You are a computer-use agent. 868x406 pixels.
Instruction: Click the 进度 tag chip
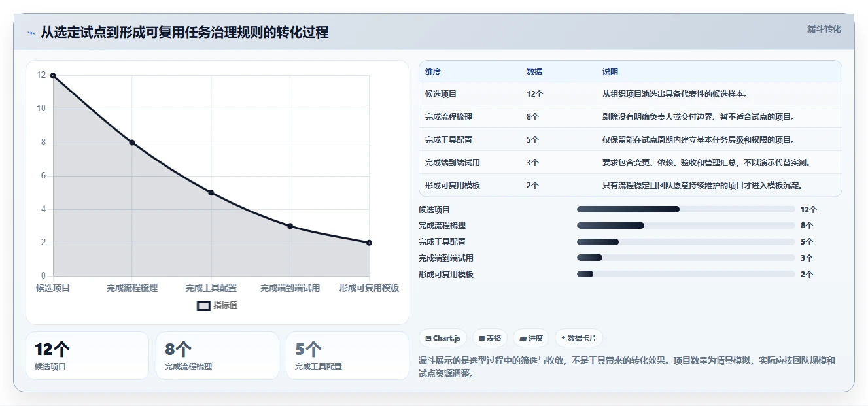(531, 338)
